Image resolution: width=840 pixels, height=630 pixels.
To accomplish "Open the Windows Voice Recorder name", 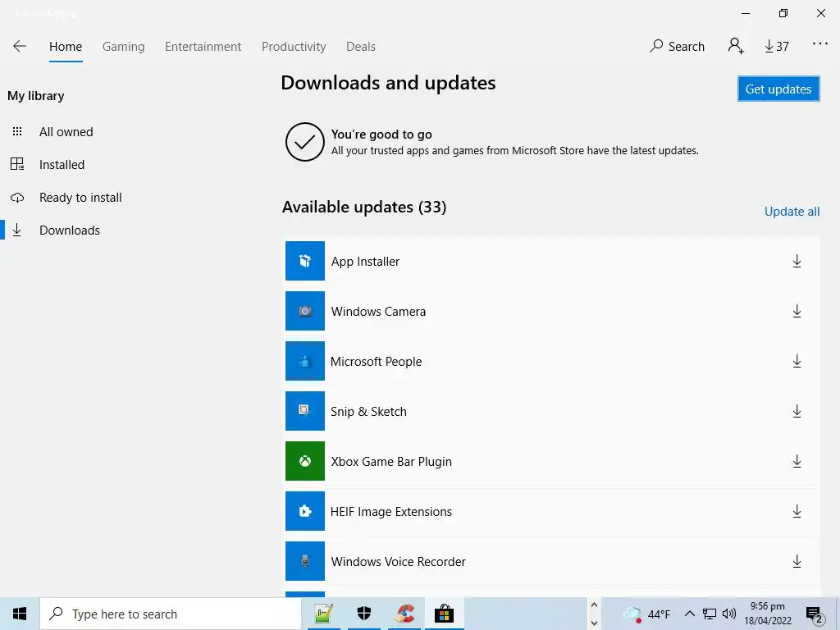I will 398,561.
